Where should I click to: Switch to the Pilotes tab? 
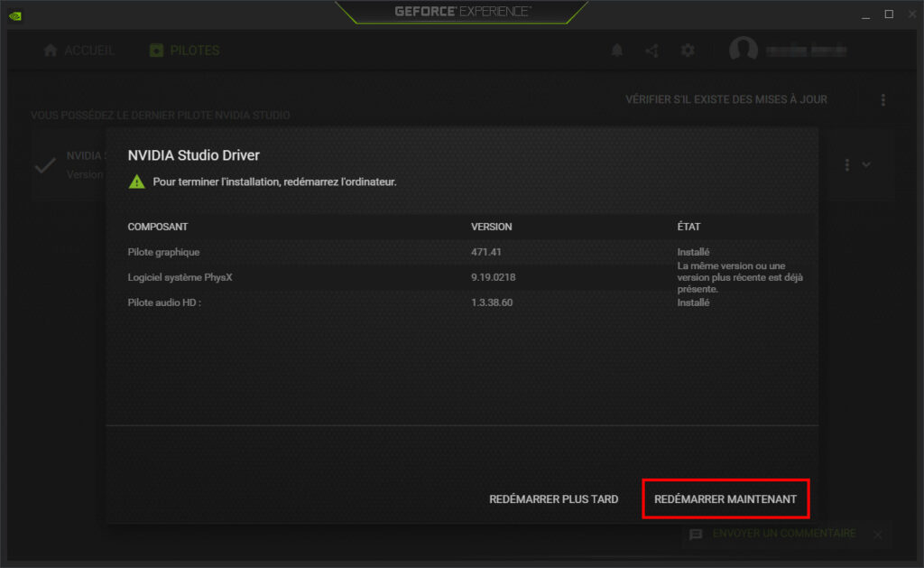point(184,51)
